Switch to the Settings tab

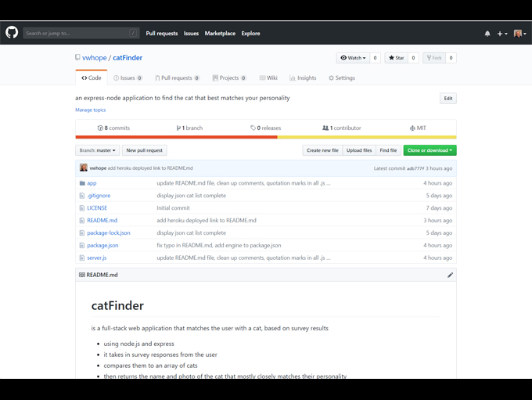(341, 77)
